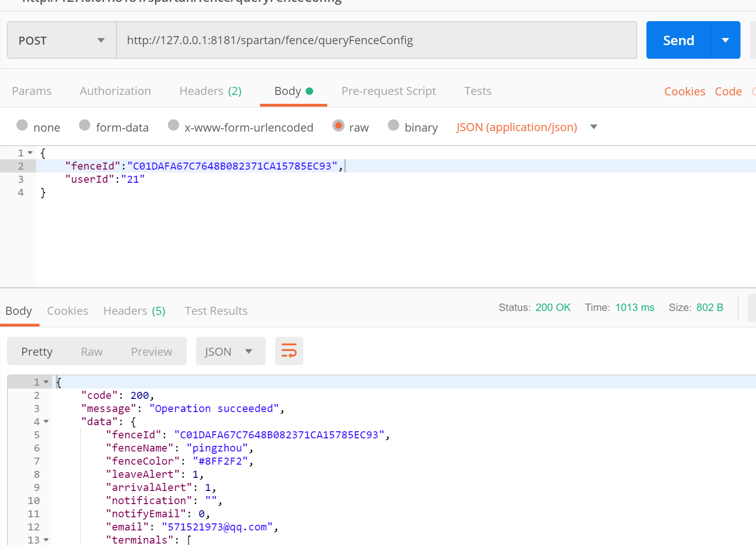Choose x-www-form-urlencoded body type
Viewport: 756px width, 545px height.
pyautogui.click(x=173, y=125)
